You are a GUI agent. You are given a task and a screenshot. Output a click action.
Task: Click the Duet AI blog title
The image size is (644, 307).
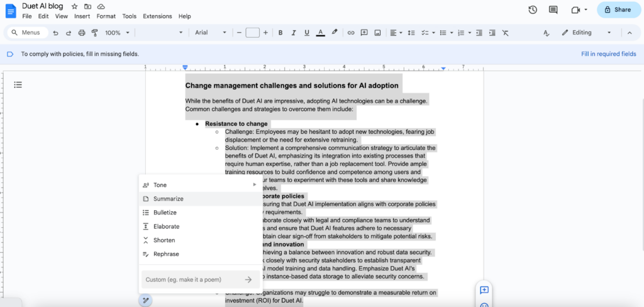(x=43, y=6)
